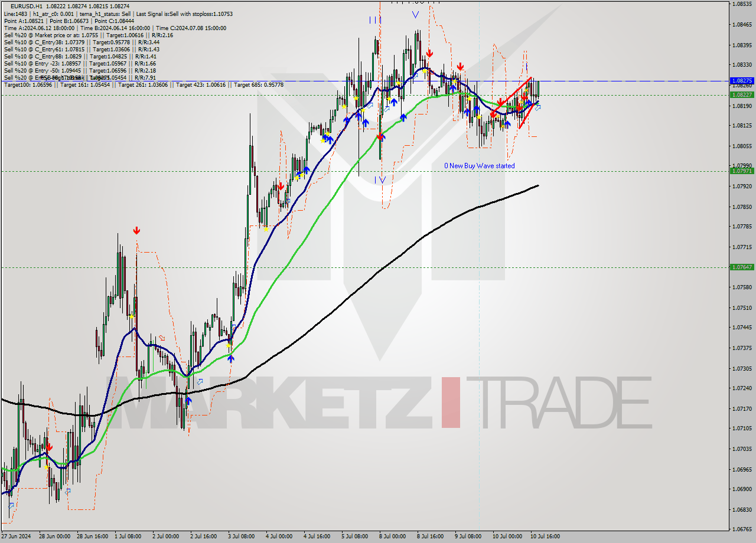The image size is (756, 543).
Task: Click the 1.06965 price scale label
Action: tap(741, 469)
